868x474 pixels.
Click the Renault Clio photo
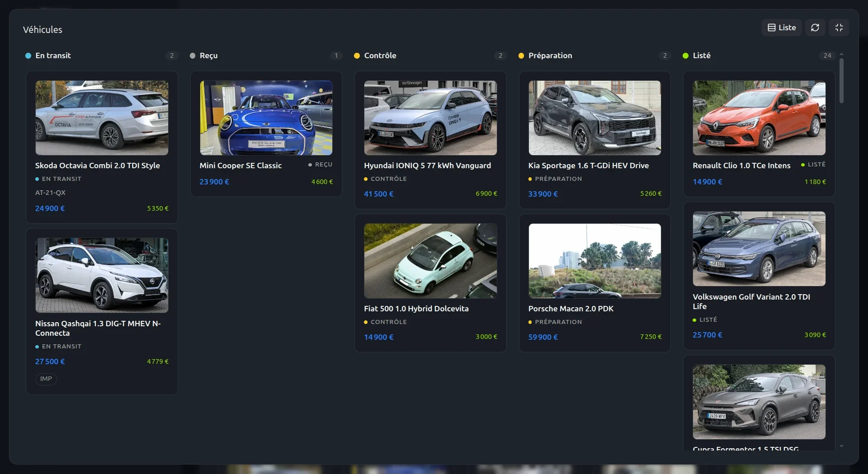tap(759, 118)
